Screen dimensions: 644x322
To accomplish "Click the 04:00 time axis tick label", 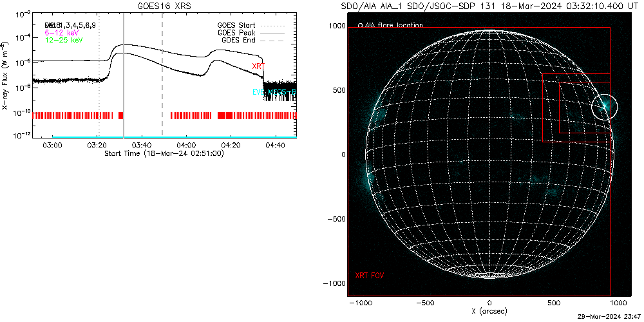I will (187, 145).
